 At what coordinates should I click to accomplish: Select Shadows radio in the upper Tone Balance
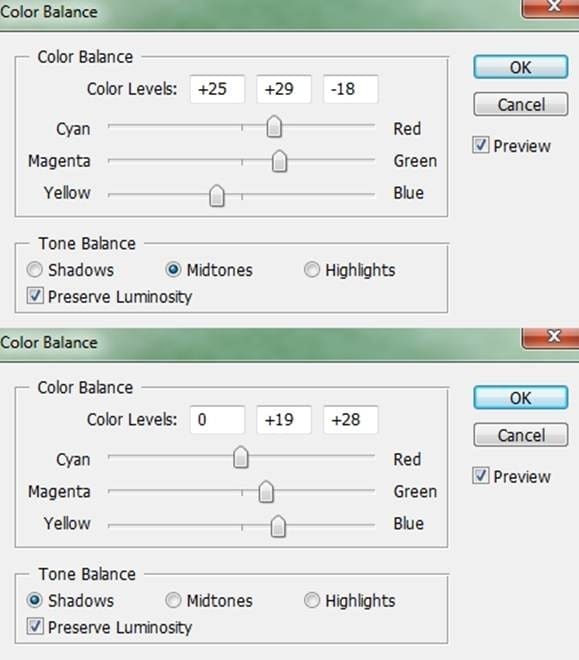35,269
